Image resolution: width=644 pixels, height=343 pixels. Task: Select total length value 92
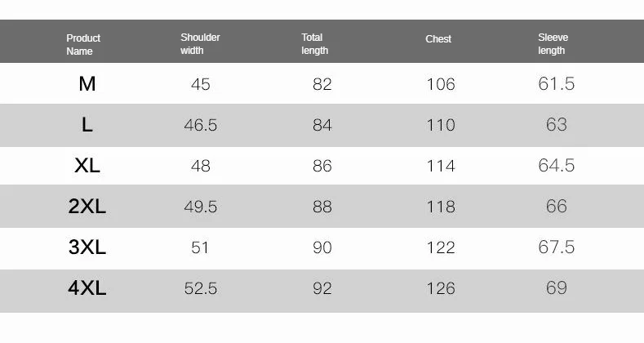pyautogui.click(x=322, y=288)
